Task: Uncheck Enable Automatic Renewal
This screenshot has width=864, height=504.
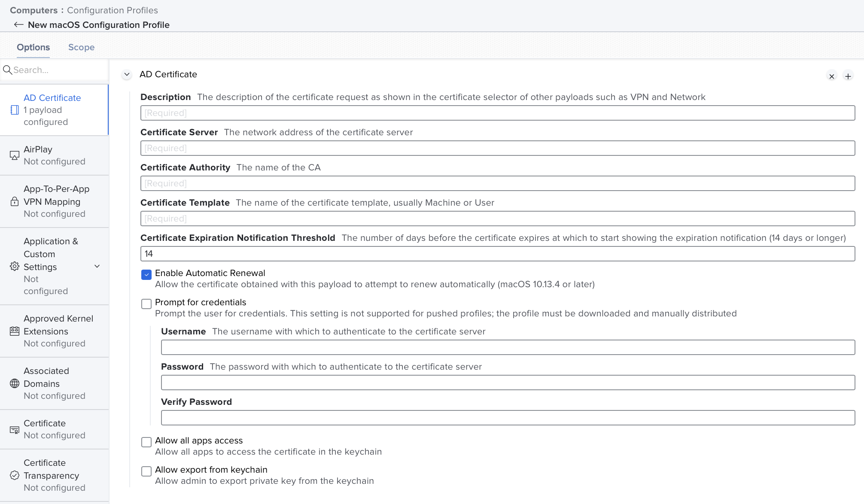Action: click(146, 275)
